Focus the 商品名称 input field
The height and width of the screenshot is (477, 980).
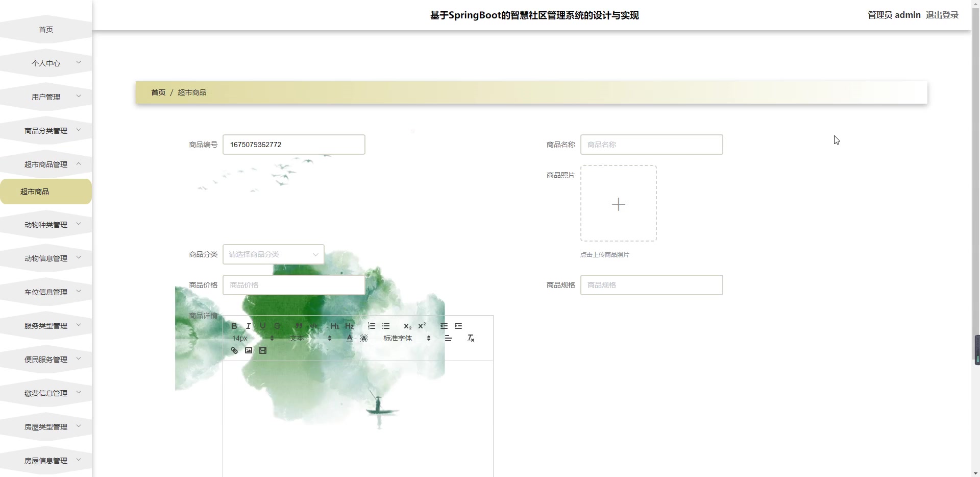pos(652,145)
